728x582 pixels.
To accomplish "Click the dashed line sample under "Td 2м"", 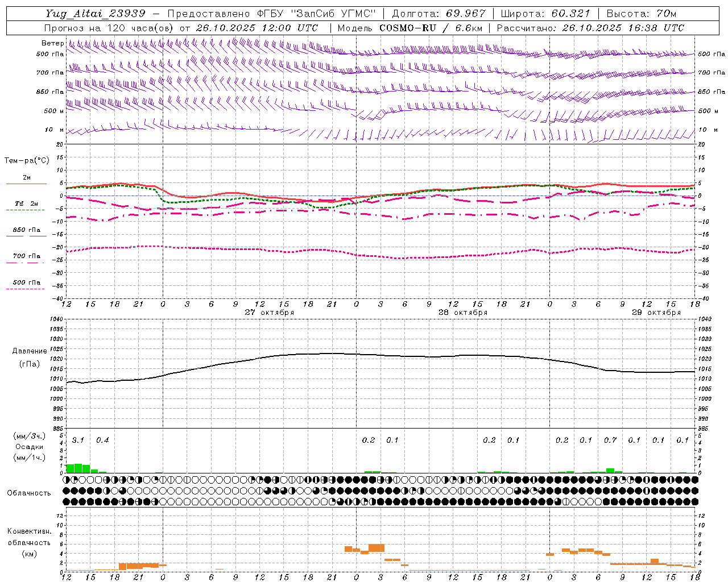I will 26,210.
